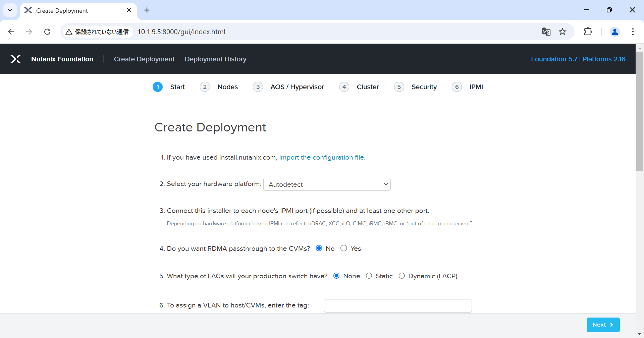The image size is (644, 338).
Task: Choose Static LAG type
Action: click(x=369, y=276)
